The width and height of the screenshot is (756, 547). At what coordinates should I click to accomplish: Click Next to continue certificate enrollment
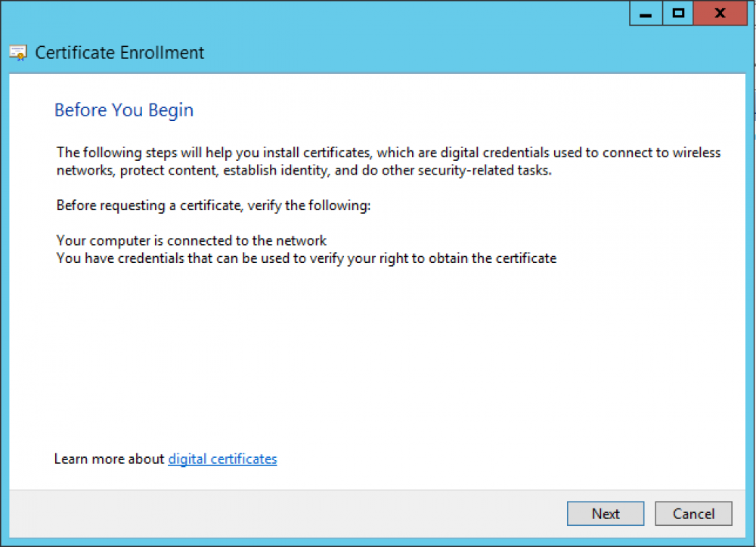point(605,513)
